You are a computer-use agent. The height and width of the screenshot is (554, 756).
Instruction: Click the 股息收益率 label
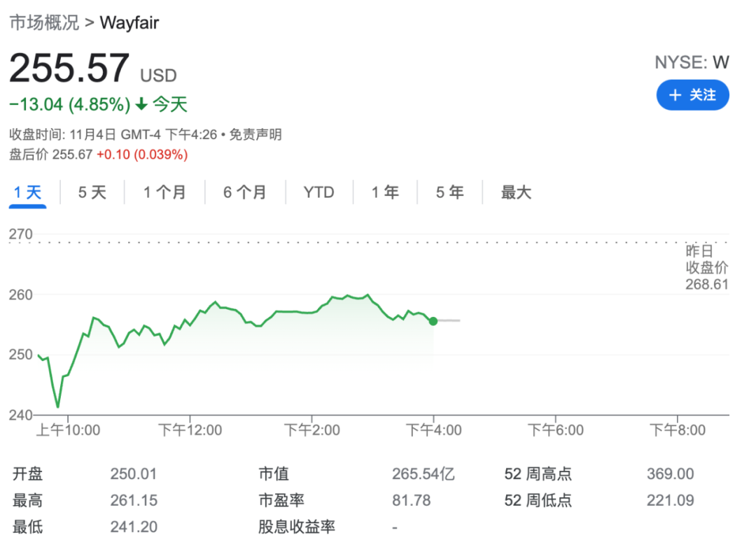(x=297, y=527)
